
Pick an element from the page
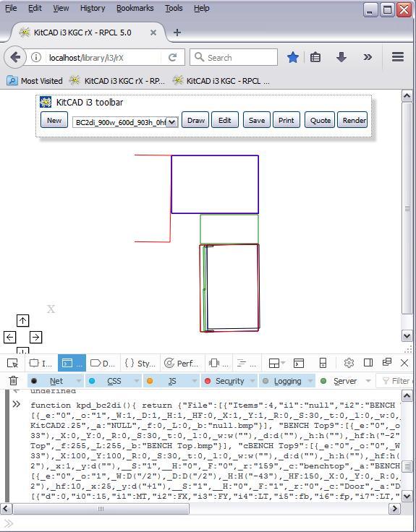point(12,363)
